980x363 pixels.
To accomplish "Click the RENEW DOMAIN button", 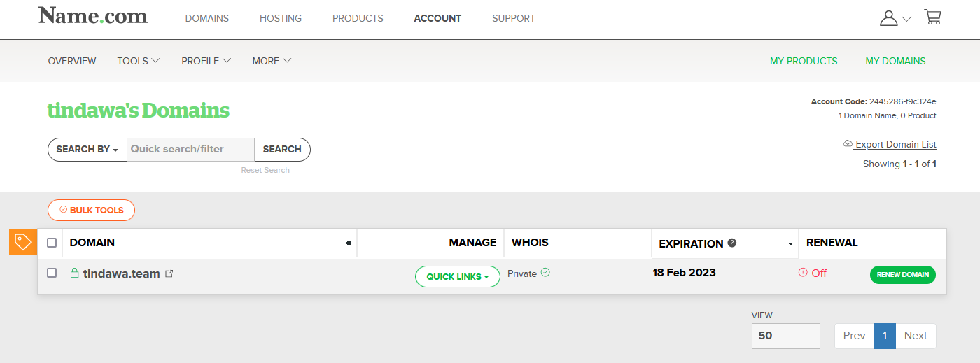I will [x=903, y=274].
